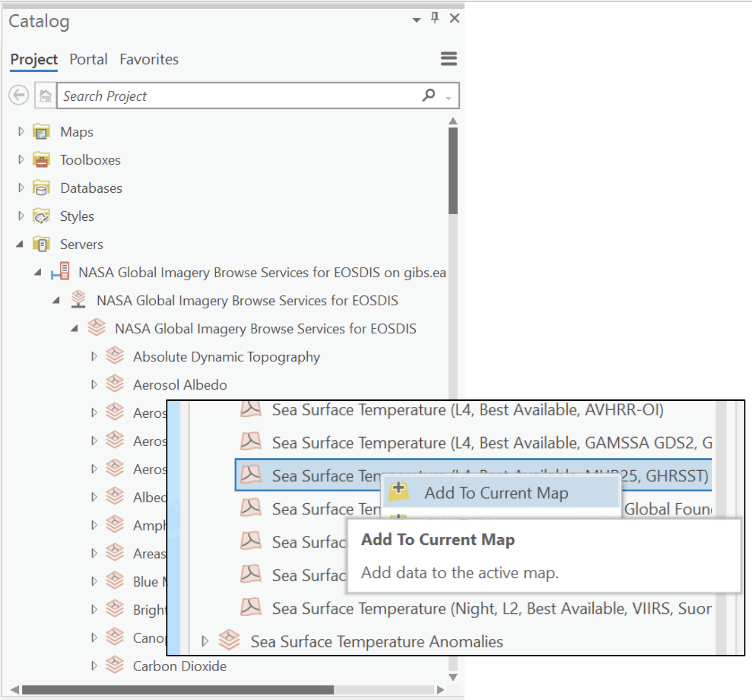Click the Aerosol Albedo layer icon
Image resolution: width=752 pixels, height=700 pixels.
click(x=115, y=384)
